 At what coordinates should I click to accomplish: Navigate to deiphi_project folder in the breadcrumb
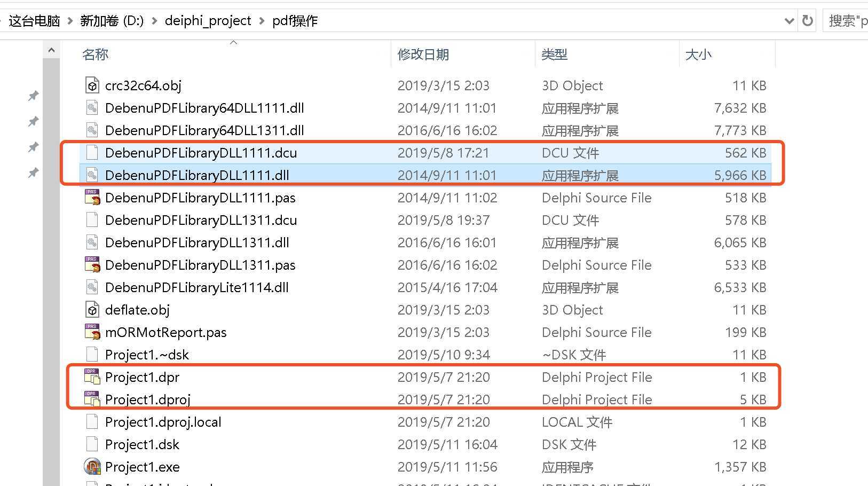coord(208,21)
